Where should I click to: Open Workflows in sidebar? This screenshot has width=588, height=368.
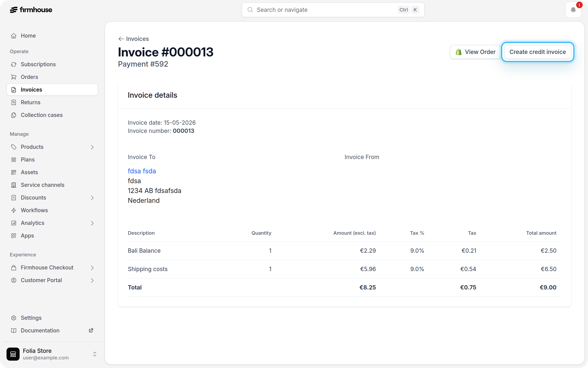click(52, 210)
